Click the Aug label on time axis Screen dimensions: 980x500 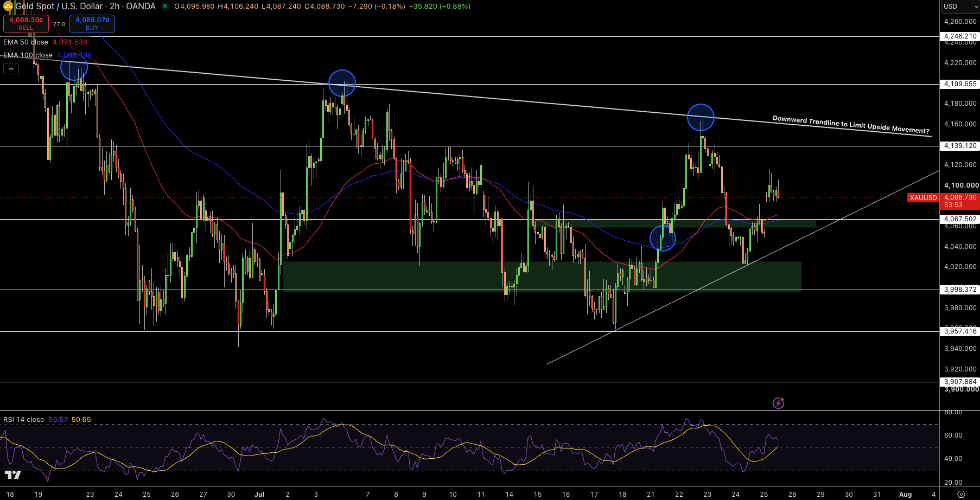coord(905,494)
